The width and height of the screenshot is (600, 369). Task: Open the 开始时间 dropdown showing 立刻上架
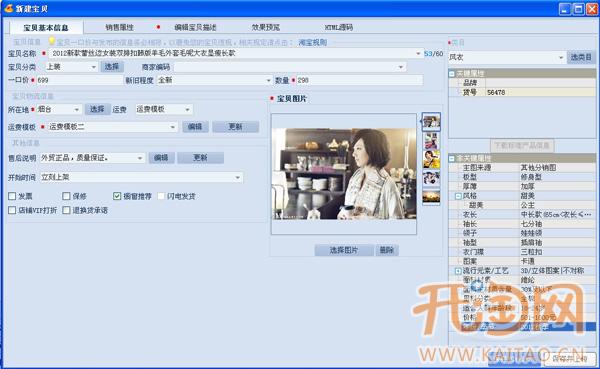(141, 177)
